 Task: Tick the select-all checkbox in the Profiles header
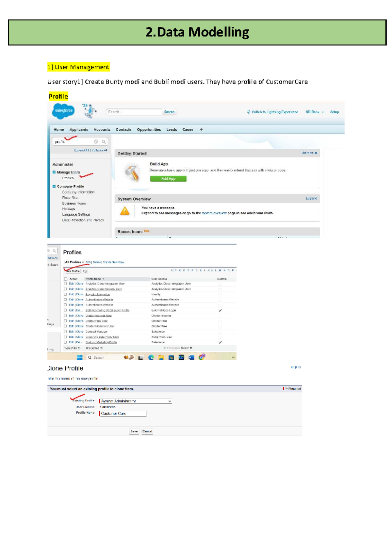66,279
